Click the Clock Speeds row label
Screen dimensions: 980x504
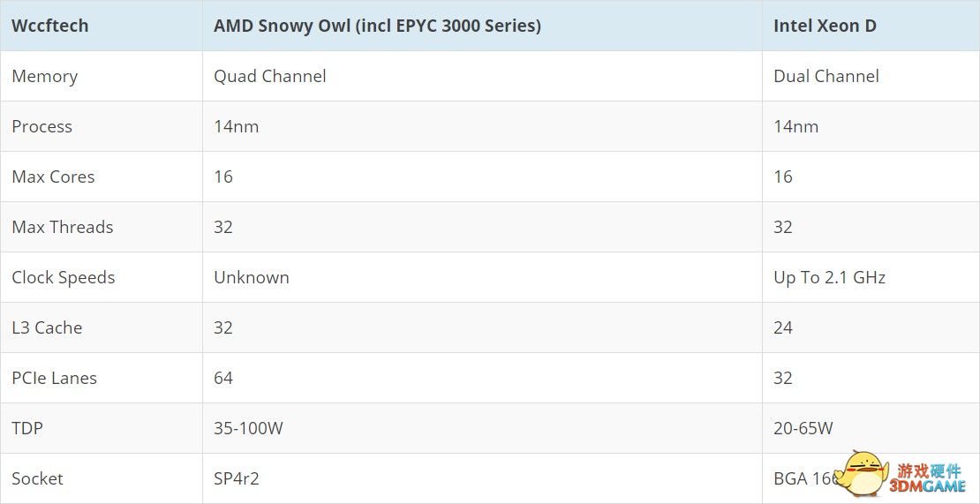(63, 277)
